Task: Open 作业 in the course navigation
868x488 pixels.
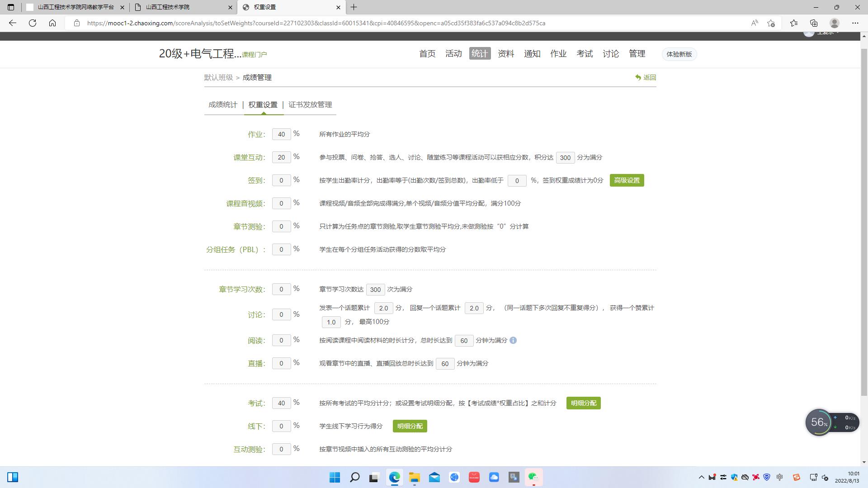Action: [x=558, y=54]
